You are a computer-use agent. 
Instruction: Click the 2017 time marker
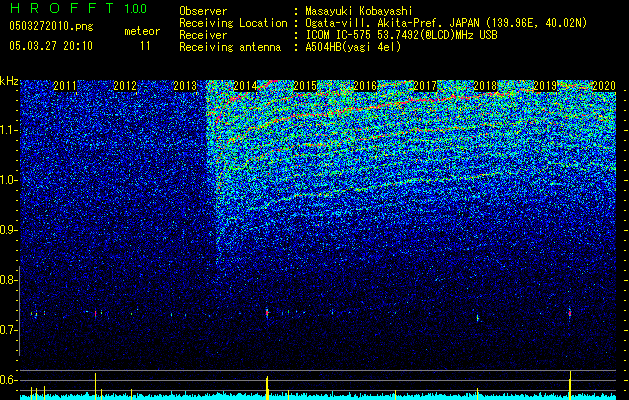[425, 86]
